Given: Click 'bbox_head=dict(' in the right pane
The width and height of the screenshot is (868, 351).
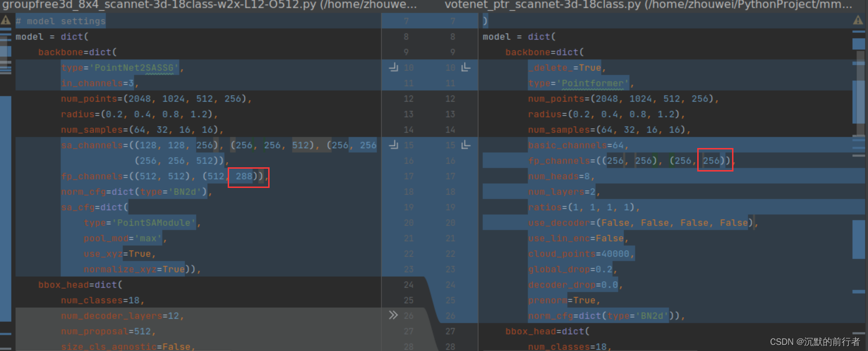Looking at the screenshot, I should click(x=548, y=331).
